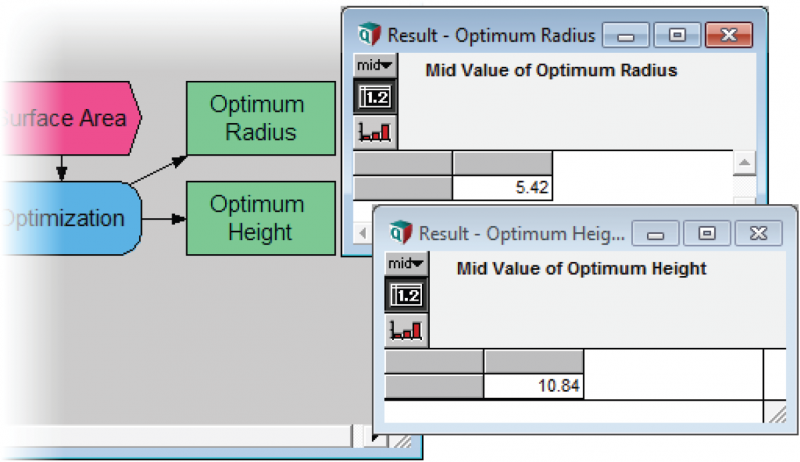Click the blue Optimization node
Viewport: 800px width, 462px height.
[x=70, y=218]
